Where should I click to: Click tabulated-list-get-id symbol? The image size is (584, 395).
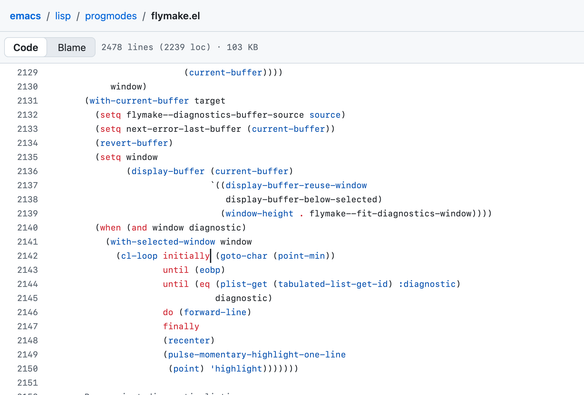point(333,284)
